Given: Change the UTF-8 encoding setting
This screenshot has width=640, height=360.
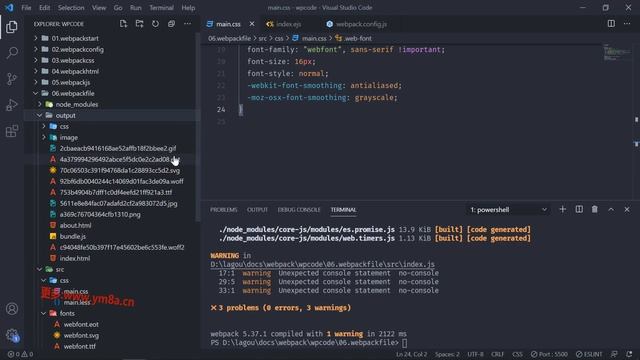Looking at the screenshot, I should 475,354.
